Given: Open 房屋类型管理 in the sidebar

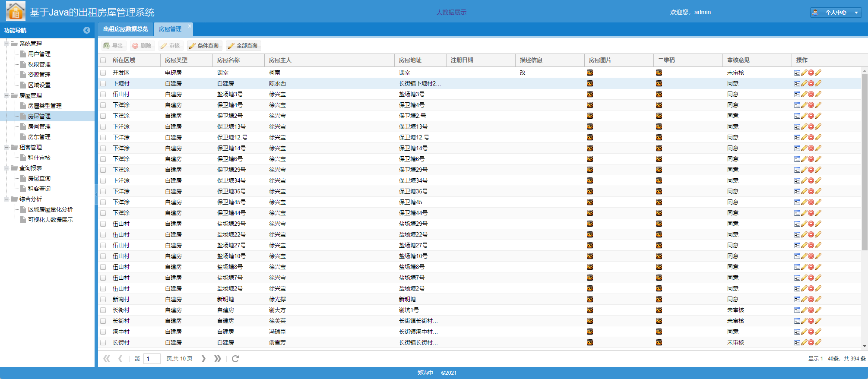Looking at the screenshot, I should [x=45, y=106].
